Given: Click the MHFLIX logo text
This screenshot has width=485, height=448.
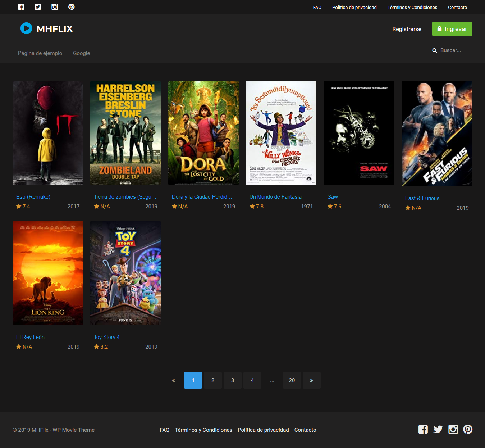Looking at the screenshot, I should point(55,29).
